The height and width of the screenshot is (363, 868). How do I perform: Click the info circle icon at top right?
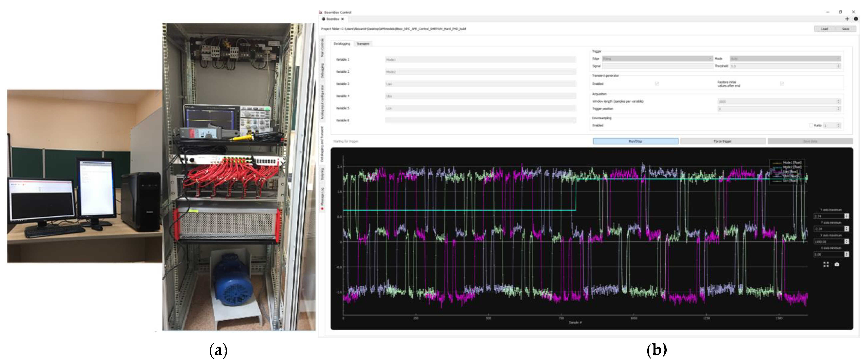856,19
